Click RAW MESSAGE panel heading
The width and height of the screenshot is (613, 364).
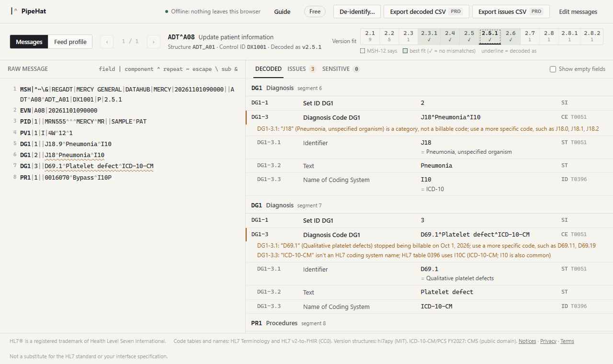point(28,69)
